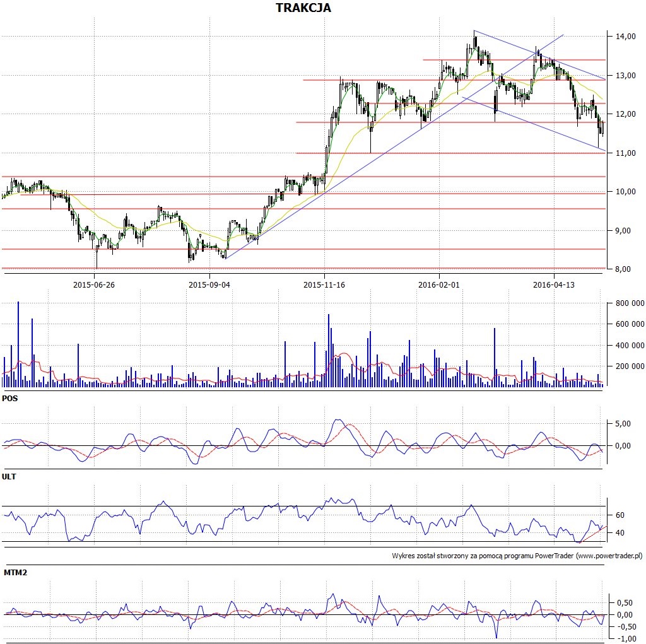The image size is (646, 644).
Task: Click the MTM2 indicator label
Action: point(15,572)
